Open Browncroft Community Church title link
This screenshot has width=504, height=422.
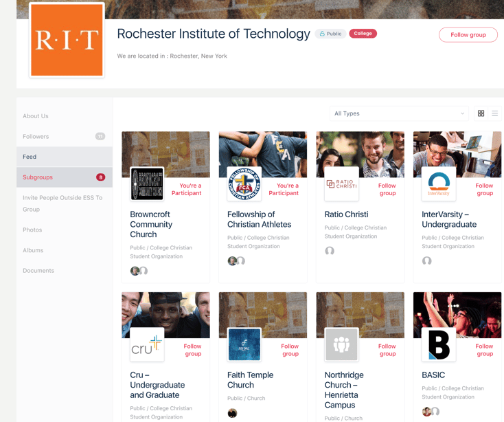151,224
